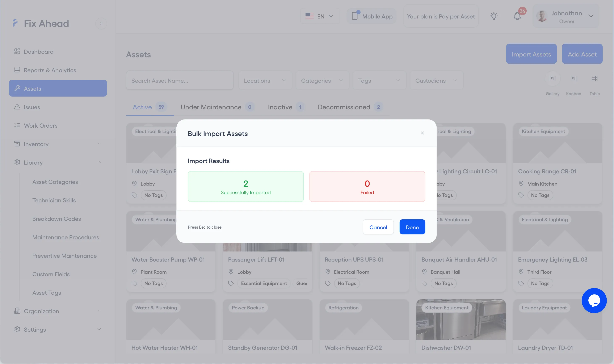Click the Reports & Analytics table icon

tap(17, 70)
